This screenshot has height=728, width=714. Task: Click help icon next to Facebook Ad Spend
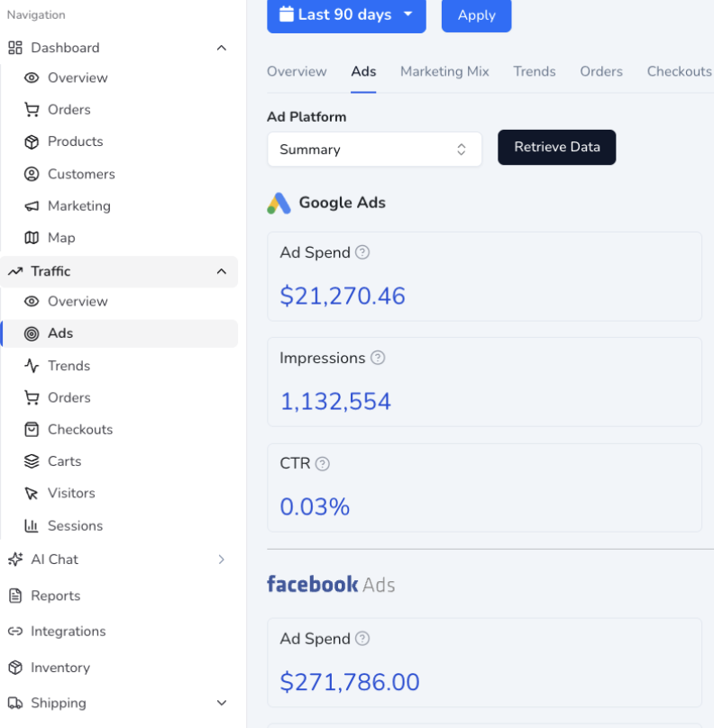[362, 639]
